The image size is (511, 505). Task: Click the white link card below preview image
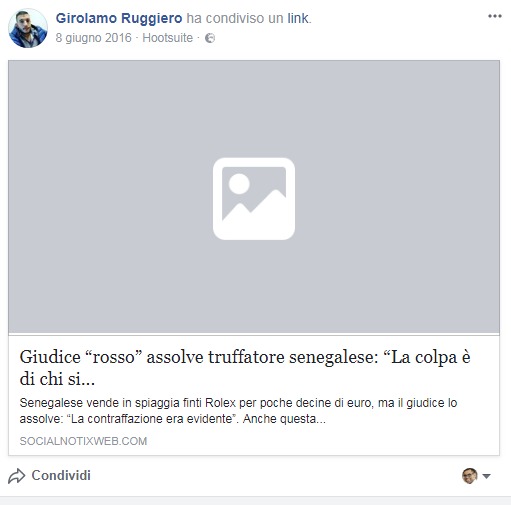[254, 395]
